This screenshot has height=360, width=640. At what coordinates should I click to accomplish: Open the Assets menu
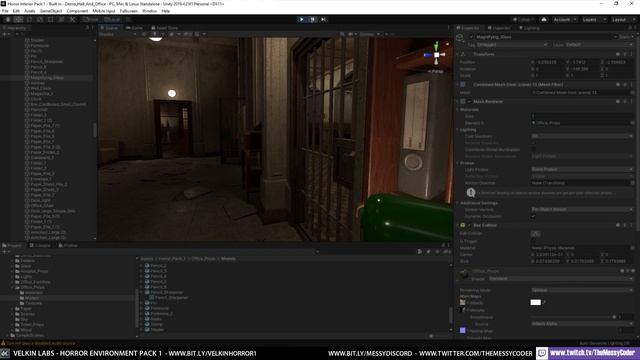point(30,11)
